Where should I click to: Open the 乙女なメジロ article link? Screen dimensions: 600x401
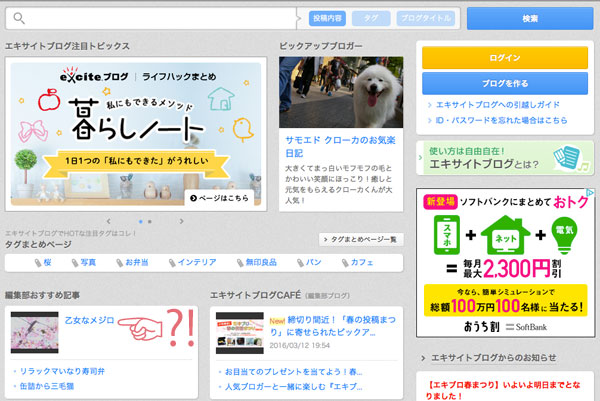(x=90, y=321)
